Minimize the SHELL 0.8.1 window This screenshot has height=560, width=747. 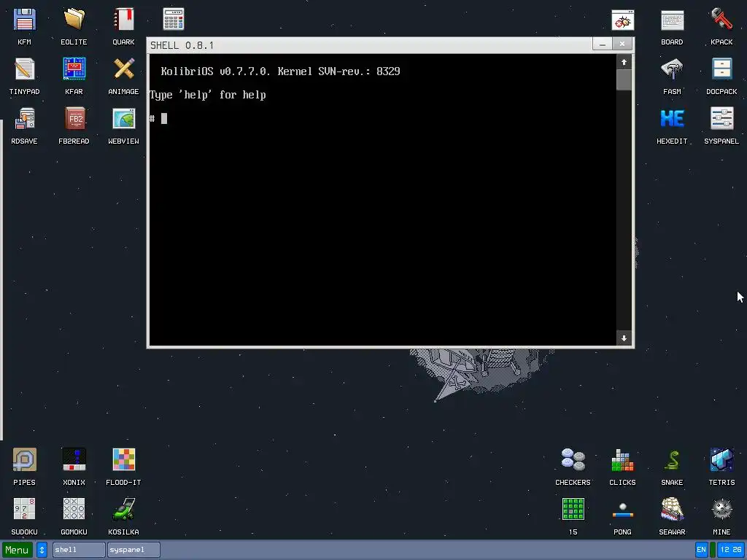(x=603, y=44)
